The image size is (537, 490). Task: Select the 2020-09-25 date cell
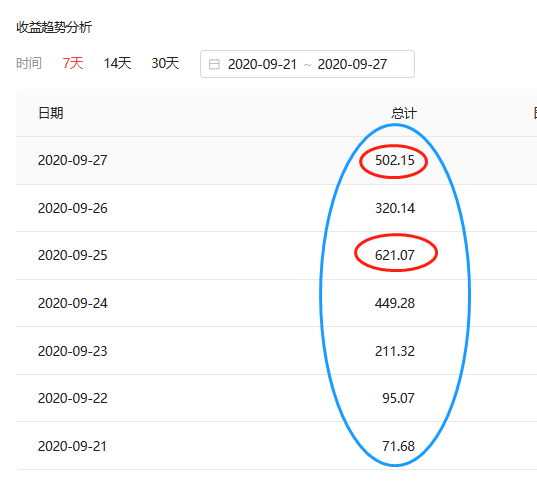point(73,255)
